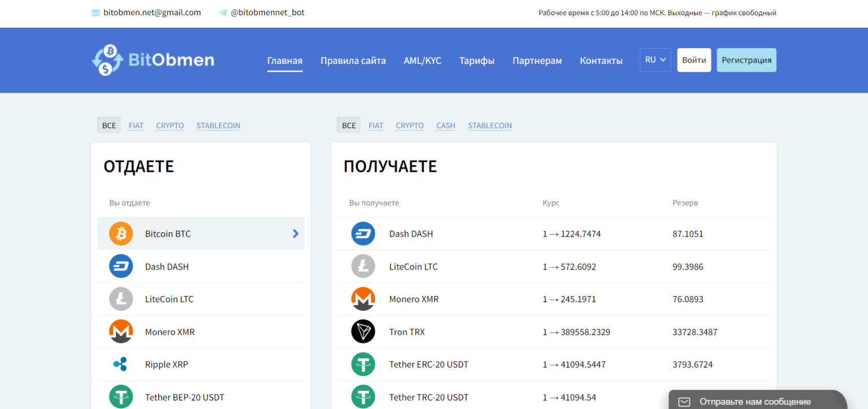
Task: Click the email envelope icon
Action: tap(96, 13)
